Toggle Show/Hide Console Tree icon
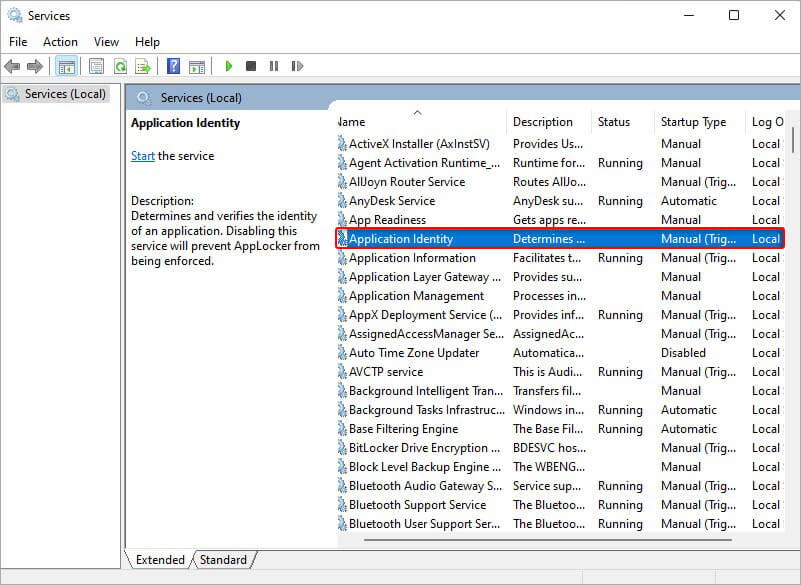This screenshot has height=585, width=801. pyautogui.click(x=66, y=66)
